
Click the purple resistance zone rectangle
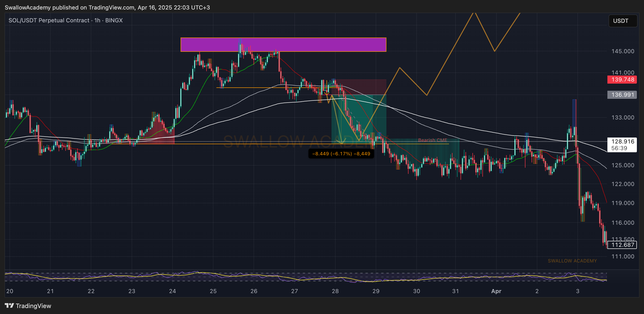(x=283, y=45)
